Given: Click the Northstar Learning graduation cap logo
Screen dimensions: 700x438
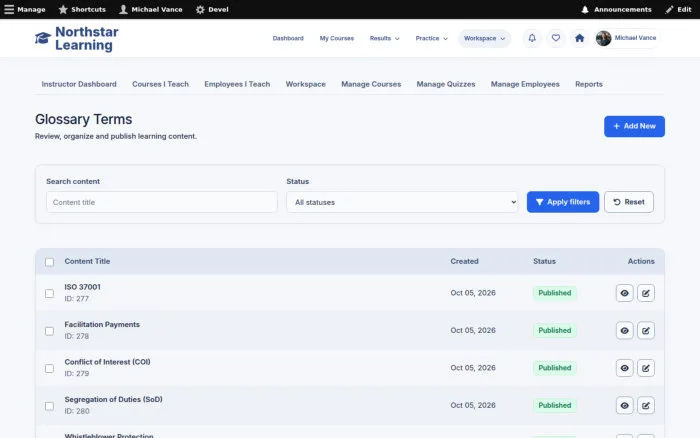Looking at the screenshot, I should (43, 38).
